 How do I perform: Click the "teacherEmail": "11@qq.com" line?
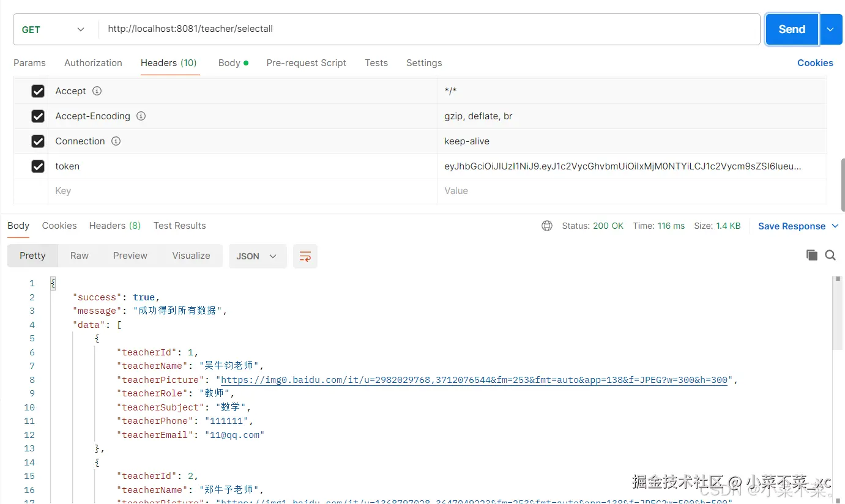click(191, 435)
